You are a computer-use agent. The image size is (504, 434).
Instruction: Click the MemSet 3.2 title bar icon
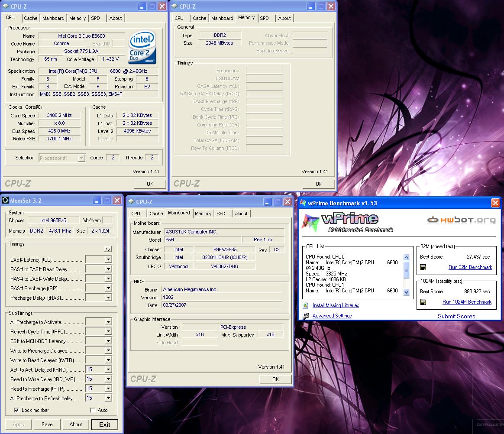tap(5, 200)
